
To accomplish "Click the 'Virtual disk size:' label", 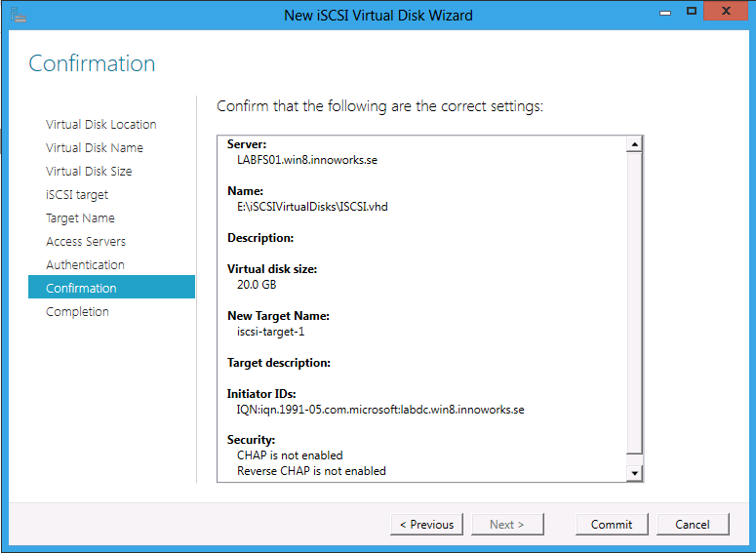I will pos(272,269).
